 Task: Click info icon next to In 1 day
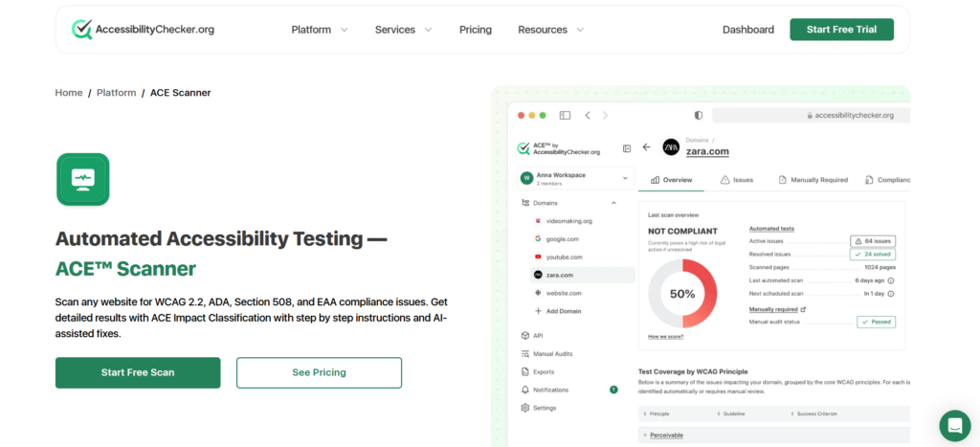point(891,294)
